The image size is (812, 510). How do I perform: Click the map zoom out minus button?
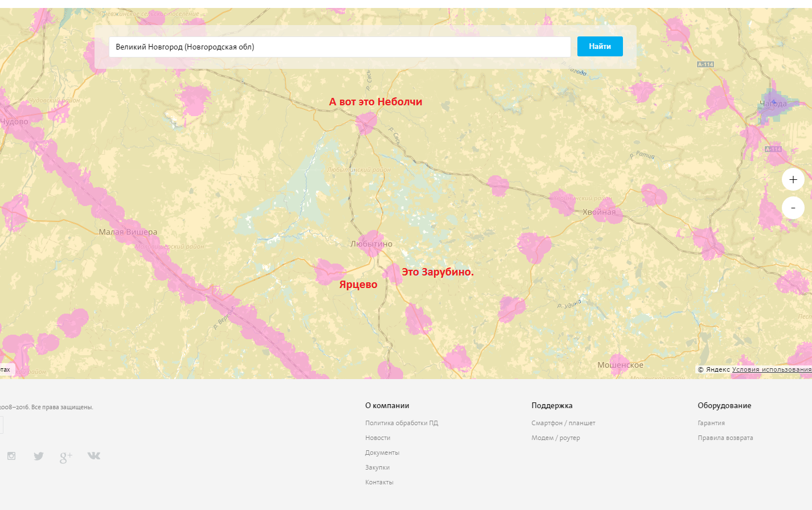click(x=793, y=208)
